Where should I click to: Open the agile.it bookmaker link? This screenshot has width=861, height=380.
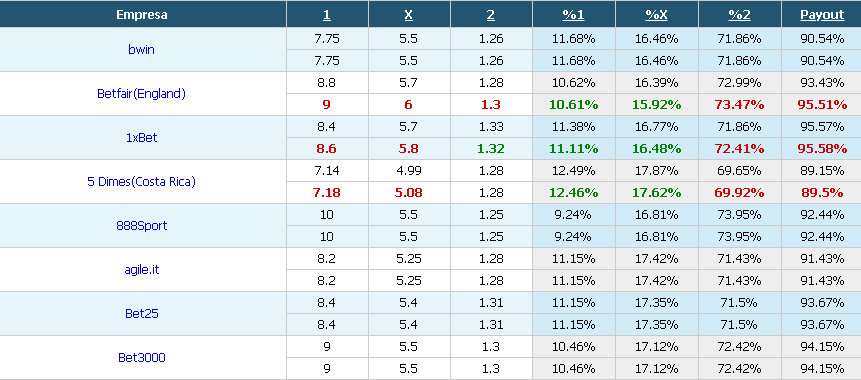[141, 270]
